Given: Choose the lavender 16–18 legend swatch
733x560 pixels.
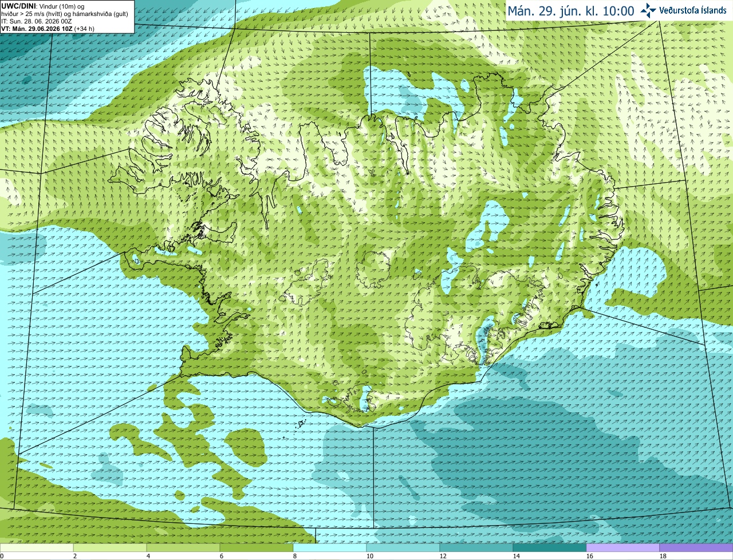Looking at the screenshot, I should pyautogui.click(x=624, y=548).
